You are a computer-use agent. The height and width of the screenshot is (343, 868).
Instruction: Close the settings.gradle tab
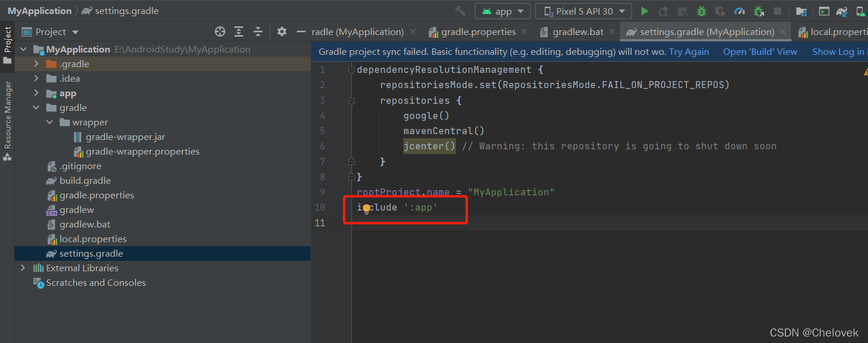tap(783, 32)
